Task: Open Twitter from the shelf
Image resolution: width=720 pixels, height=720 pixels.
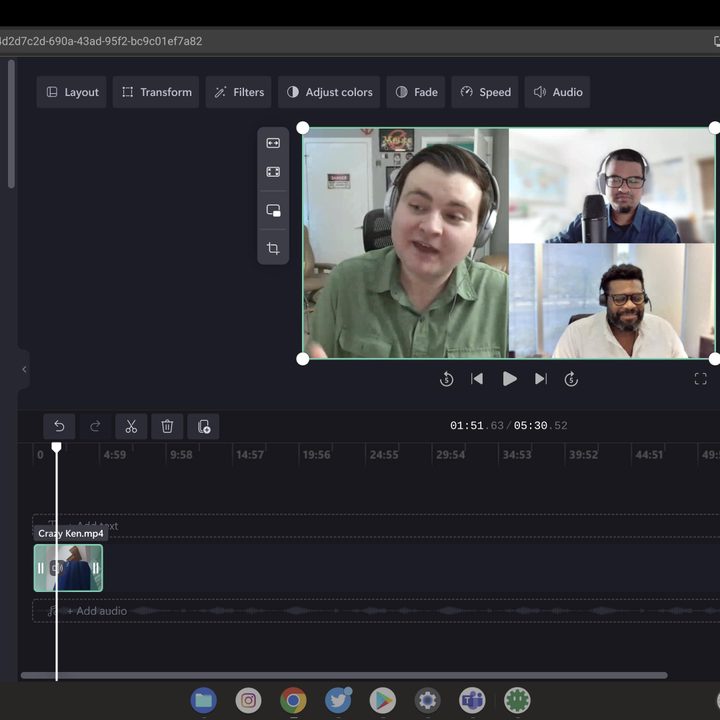Action: (x=338, y=701)
